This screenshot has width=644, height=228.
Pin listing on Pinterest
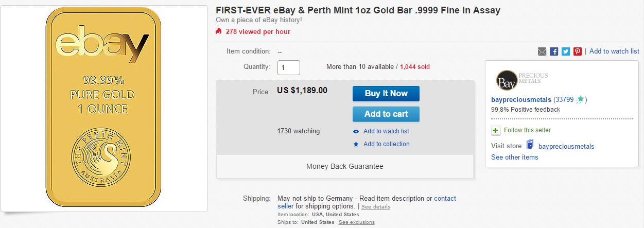click(x=578, y=51)
